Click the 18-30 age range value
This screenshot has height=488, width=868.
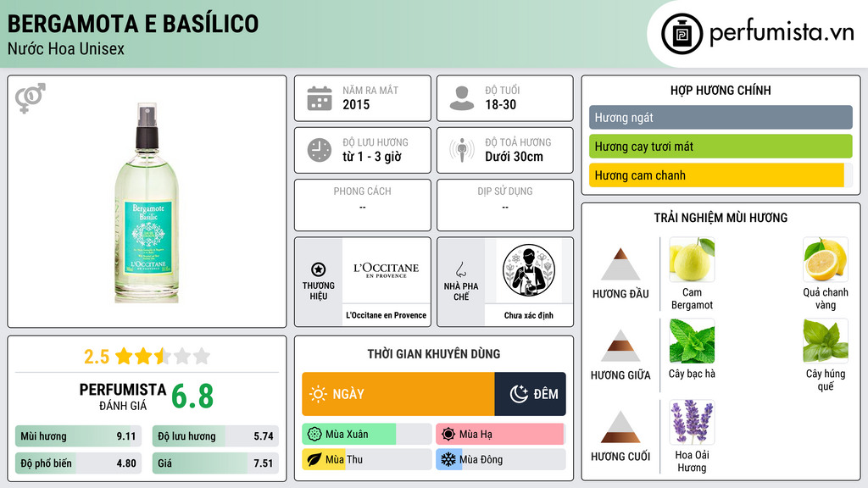pyautogui.click(x=500, y=104)
